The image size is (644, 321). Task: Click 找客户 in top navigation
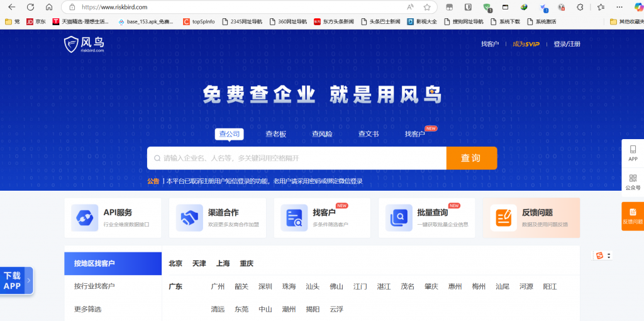coord(490,44)
